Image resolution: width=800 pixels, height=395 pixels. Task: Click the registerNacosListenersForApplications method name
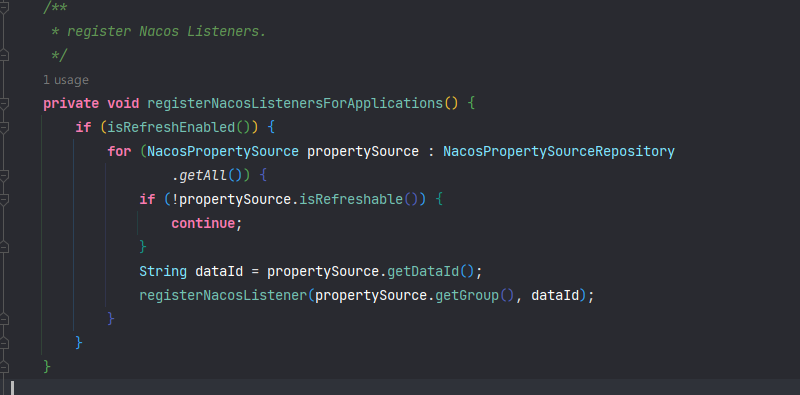pos(295,103)
